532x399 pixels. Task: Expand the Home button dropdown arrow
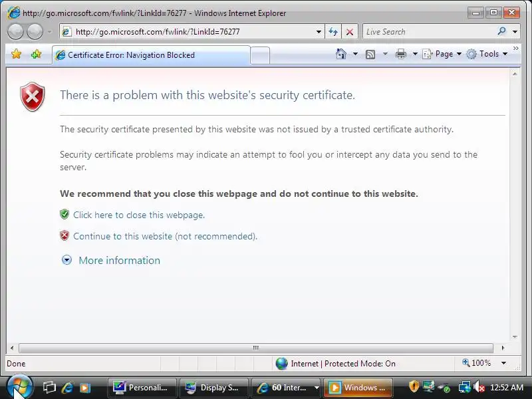pos(355,54)
